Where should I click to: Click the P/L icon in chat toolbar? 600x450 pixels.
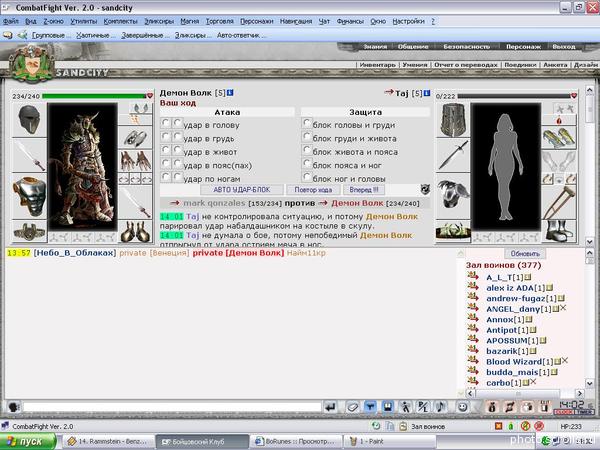pos(423,407)
